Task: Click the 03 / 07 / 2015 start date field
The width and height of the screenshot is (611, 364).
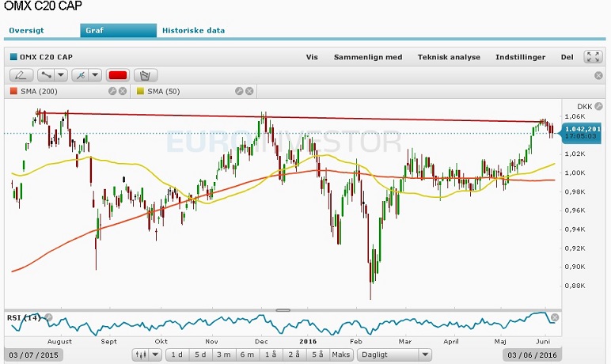Action: 33,355
